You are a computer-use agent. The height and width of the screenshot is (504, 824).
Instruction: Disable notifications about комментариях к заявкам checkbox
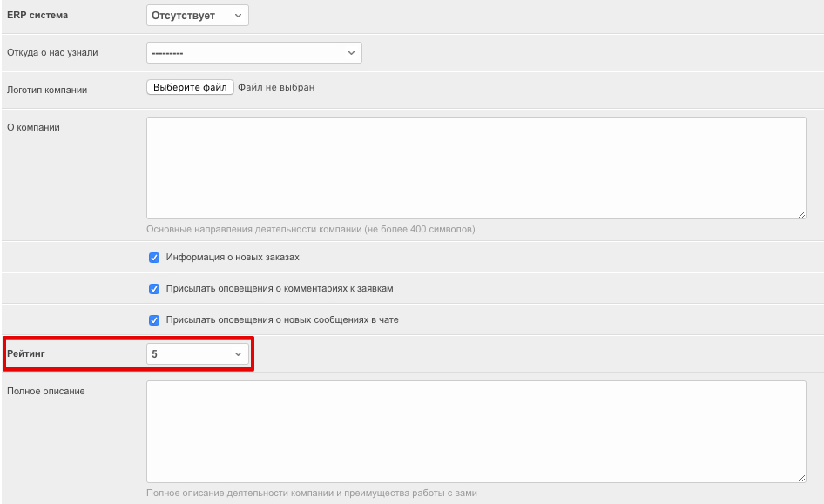click(154, 289)
